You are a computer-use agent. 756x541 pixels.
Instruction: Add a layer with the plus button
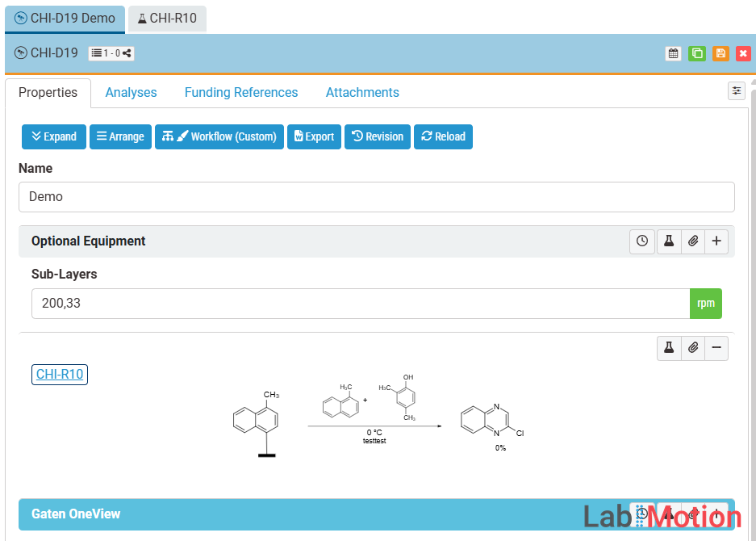(716, 241)
